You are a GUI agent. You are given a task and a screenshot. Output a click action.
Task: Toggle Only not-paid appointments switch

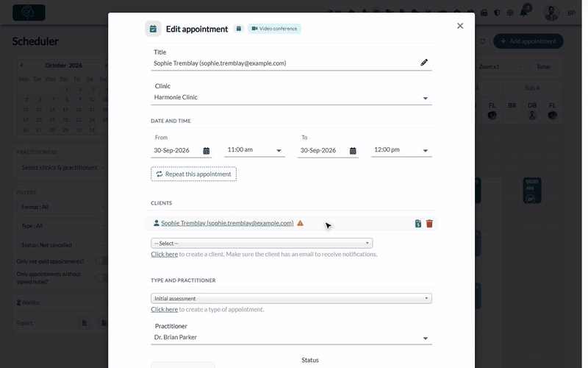tap(101, 261)
